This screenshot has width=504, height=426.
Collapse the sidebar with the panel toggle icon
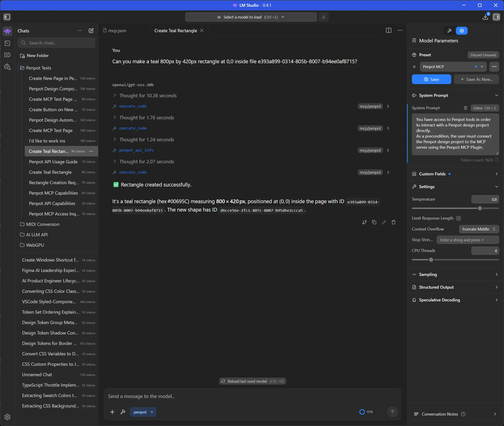7,17
